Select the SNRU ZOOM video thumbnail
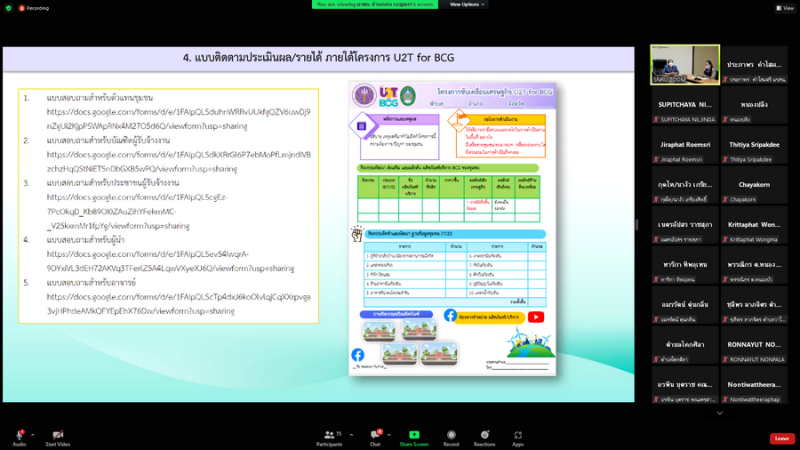 point(685,65)
